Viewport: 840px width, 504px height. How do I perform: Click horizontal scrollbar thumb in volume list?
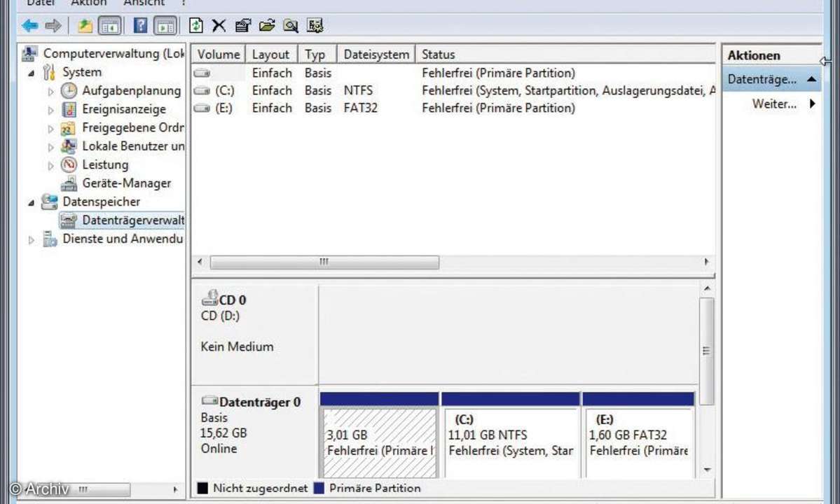pos(324,262)
